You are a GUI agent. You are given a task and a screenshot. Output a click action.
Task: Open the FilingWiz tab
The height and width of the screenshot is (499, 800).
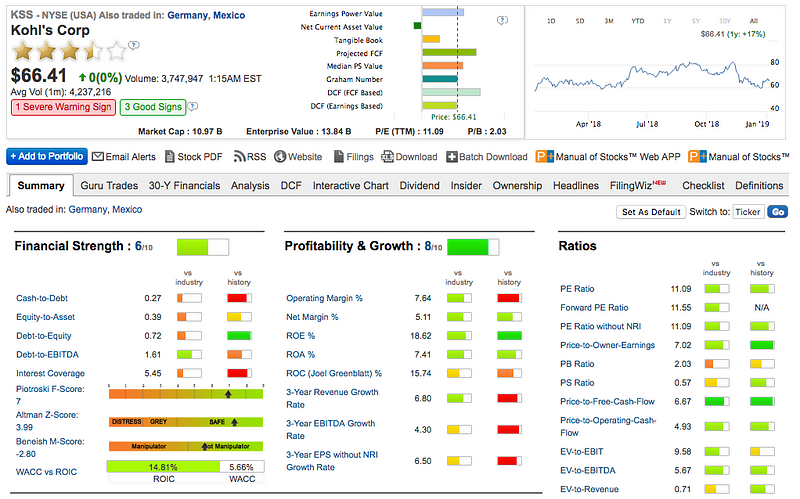[638, 185]
